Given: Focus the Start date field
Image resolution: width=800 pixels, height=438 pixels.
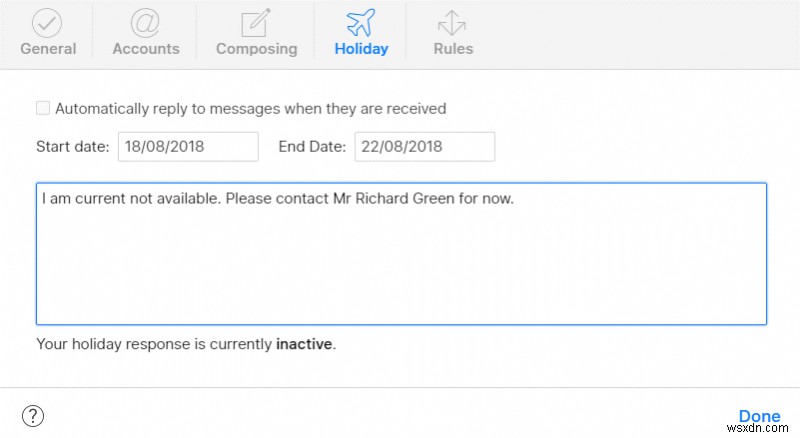Looking at the screenshot, I should pyautogui.click(x=188, y=146).
